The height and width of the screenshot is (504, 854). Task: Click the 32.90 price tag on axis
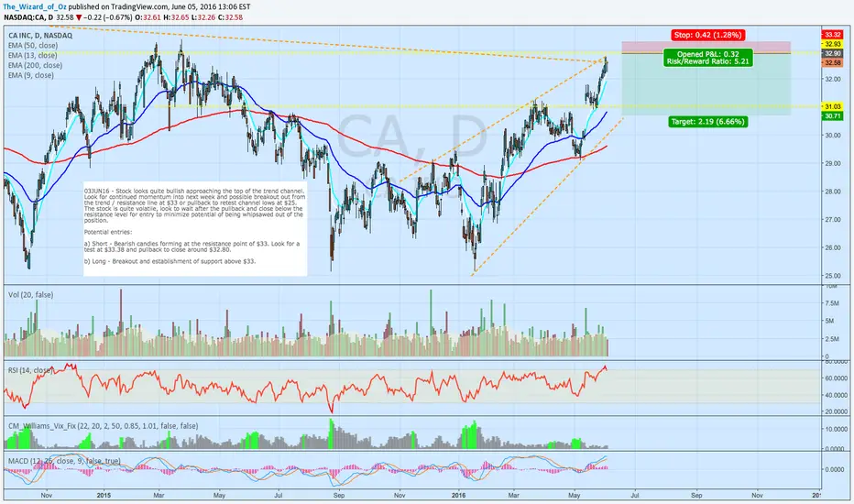pyautogui.click(x=833, y=53)
